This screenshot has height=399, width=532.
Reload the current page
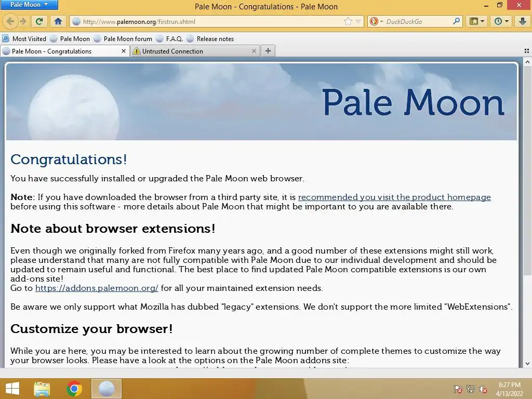pos(39,21)
